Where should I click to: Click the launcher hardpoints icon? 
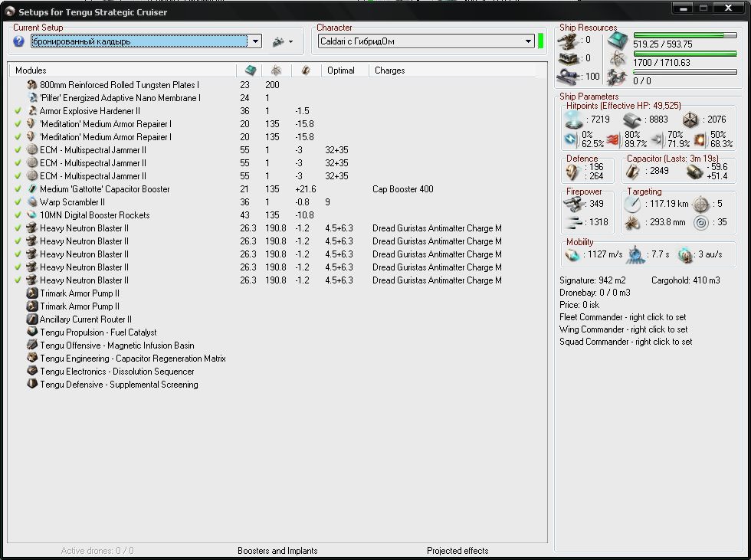569,58
